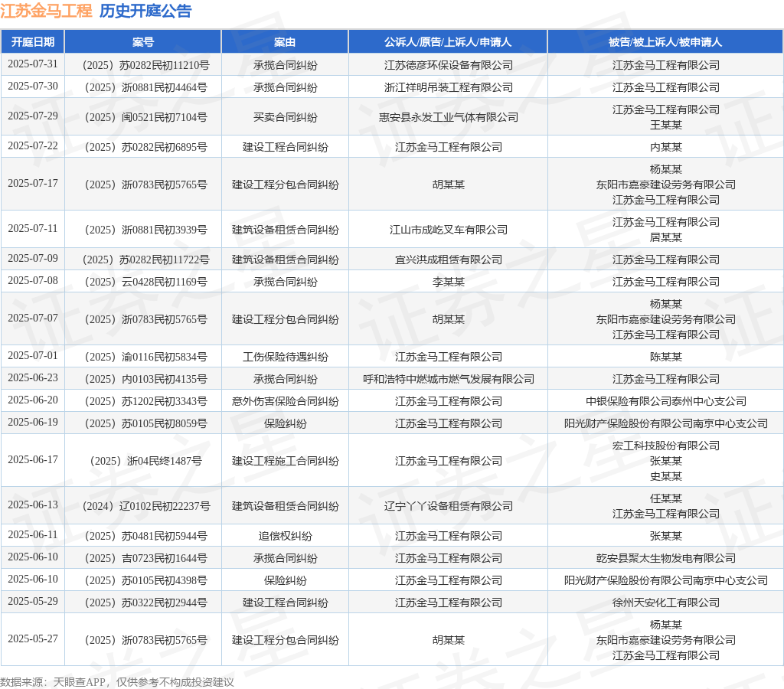Image resolution: width=784 pixels, height=689 pixels.
Task: Select the 开庭日期 column header
Action: click(x=33, y=42)
